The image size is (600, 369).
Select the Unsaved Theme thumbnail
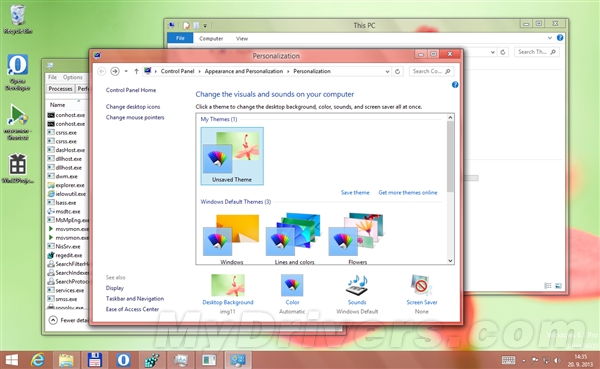point(232,156)
